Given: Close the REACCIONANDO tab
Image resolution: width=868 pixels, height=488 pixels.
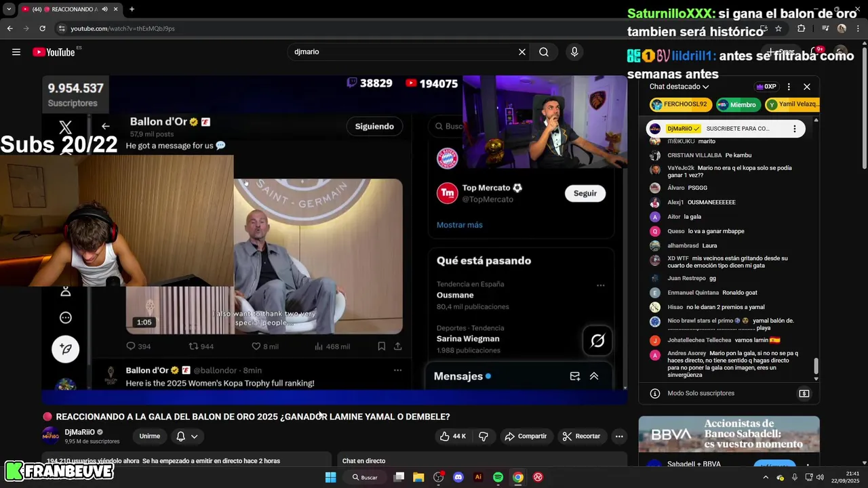Looking at the screenshot, I should point(116,9).
